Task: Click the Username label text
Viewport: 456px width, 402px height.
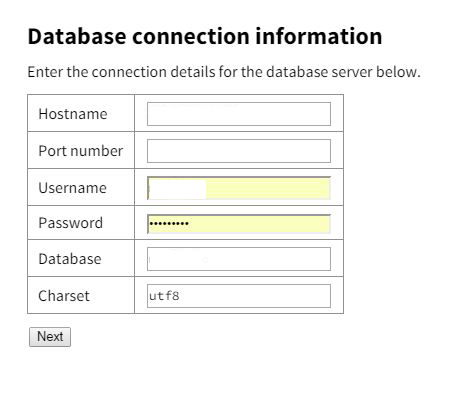Action: pyautogui.click(x=72, y=188)
